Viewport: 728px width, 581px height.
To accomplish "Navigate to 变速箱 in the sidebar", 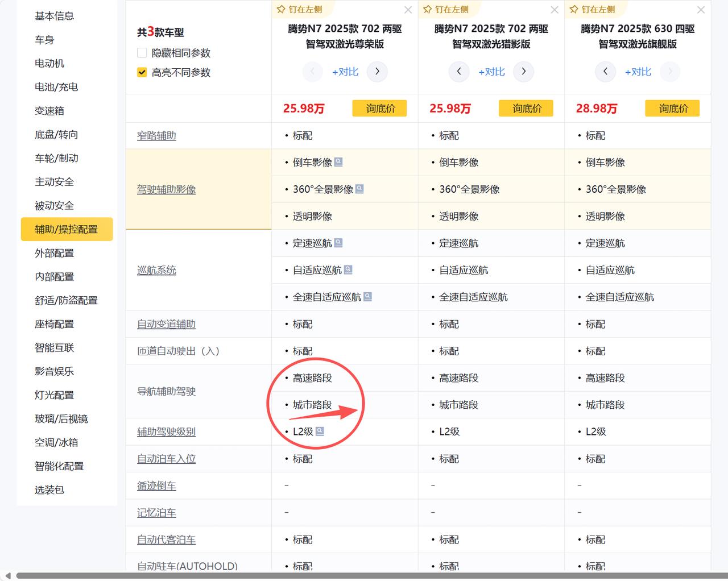I will pyautogui.click(x=49, y=111).
